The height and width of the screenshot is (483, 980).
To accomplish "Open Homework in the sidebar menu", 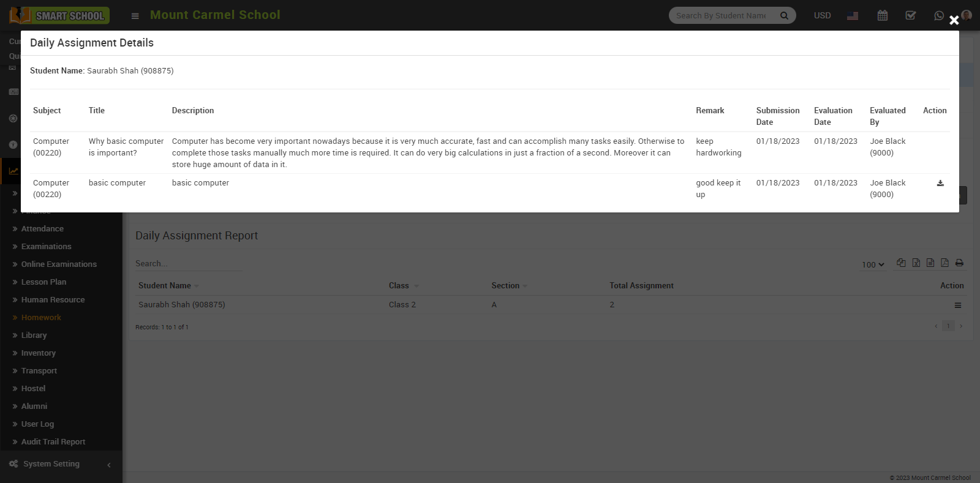I will [x=41, y=318].
